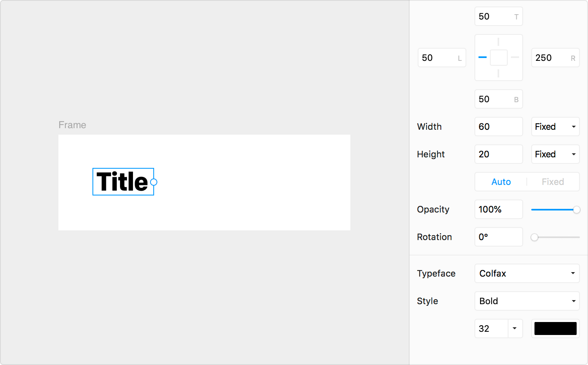This screenshot has width=588, height=365.
Task: Switch to the Fixed text sizing tab
Action: (553, 182)
